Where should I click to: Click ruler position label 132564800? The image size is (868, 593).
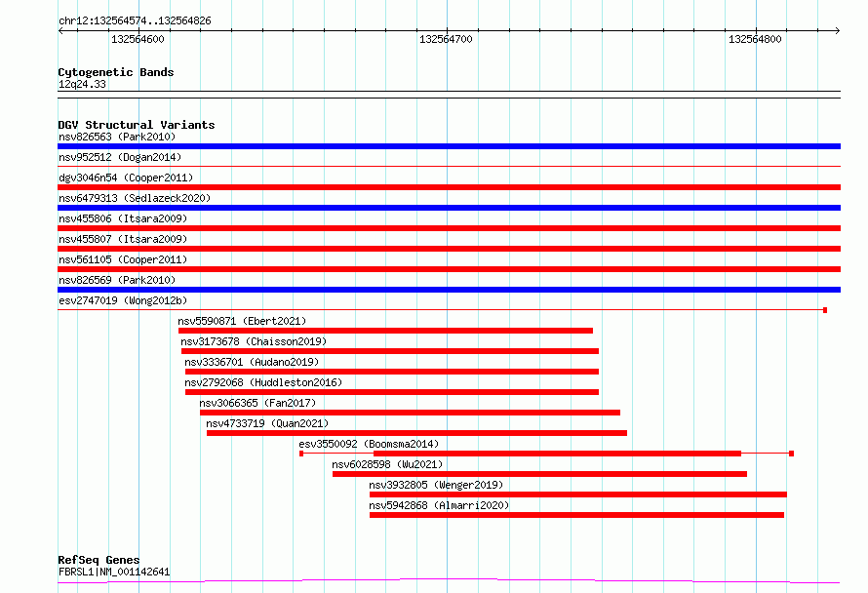(755, 39)
